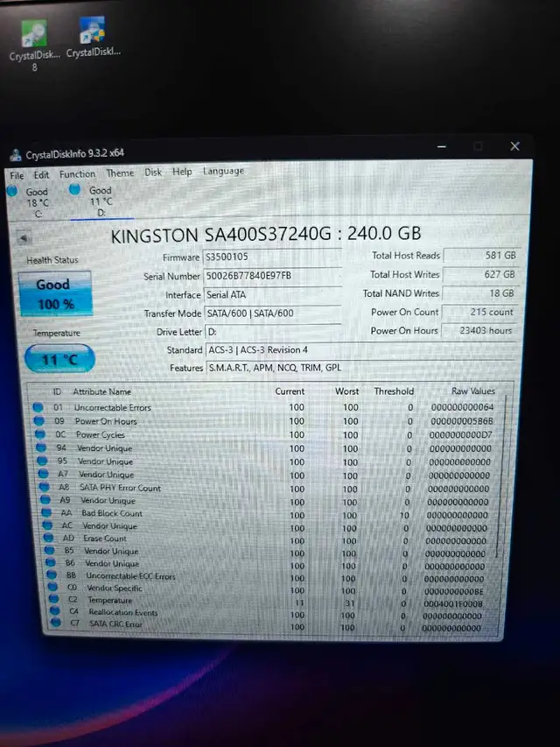Click status dot for SATA PHY Error Count
This screenshot has height=747, width=560.
click(45, 487)
